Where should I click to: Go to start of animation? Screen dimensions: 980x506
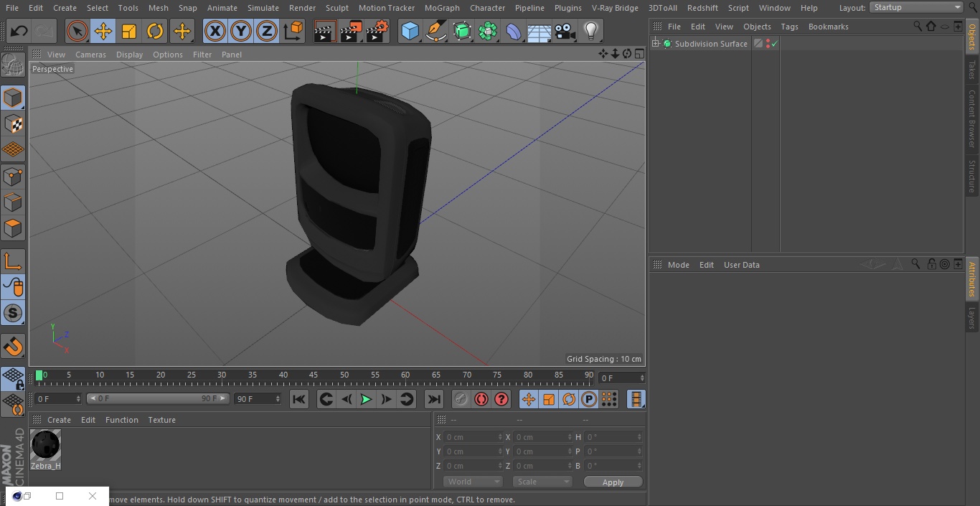(299, 399)
